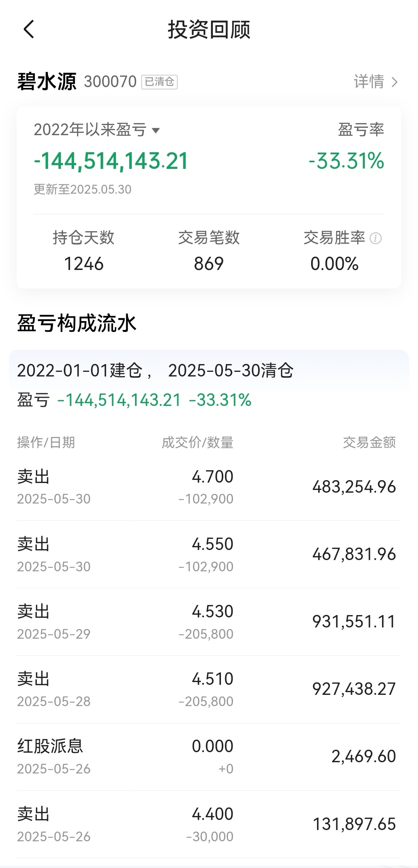
Task: Tap the 交易胜率 0.00% statistic
Action: tap(334, 251)
